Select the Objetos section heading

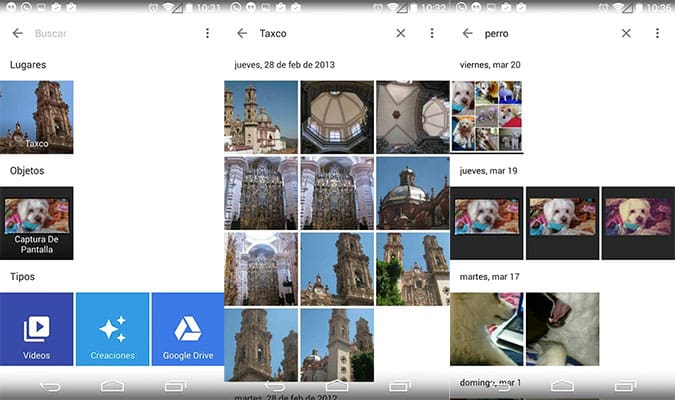[27, 171]
